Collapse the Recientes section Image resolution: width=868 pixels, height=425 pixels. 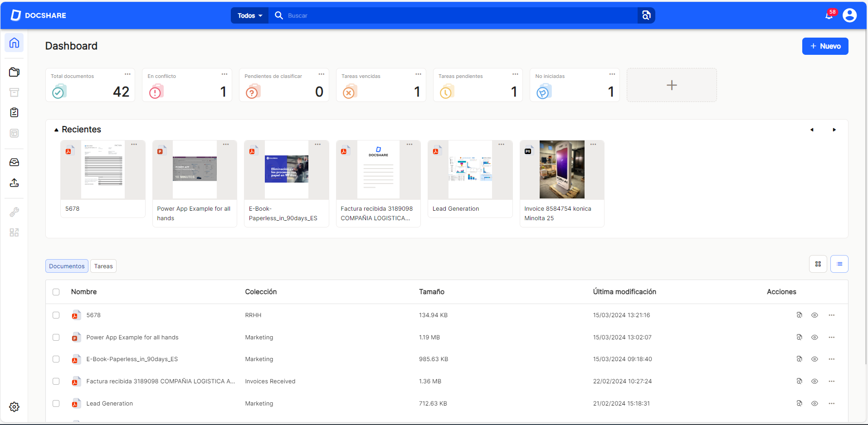56,130
